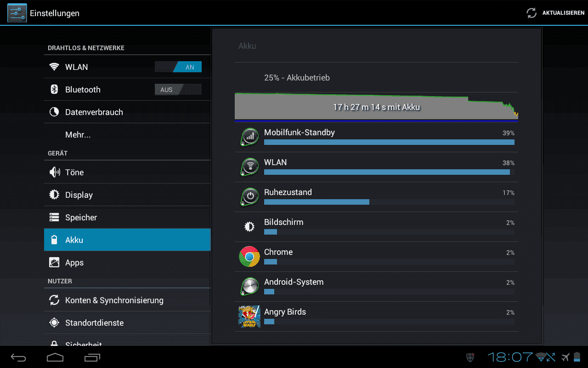Turn on the Bluetooth switch
This screenshot has width=588, height=368.
click(x=178, y=90)
